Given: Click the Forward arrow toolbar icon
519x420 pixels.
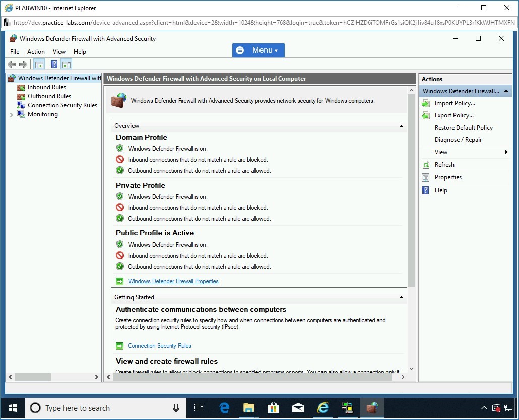Looking at the screenshot, I should pos(23,64).
